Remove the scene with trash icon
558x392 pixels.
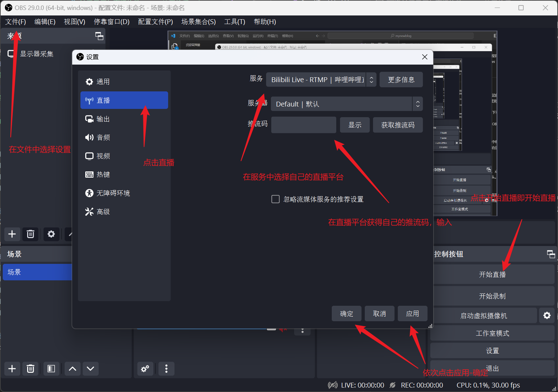tap(31, 369)
